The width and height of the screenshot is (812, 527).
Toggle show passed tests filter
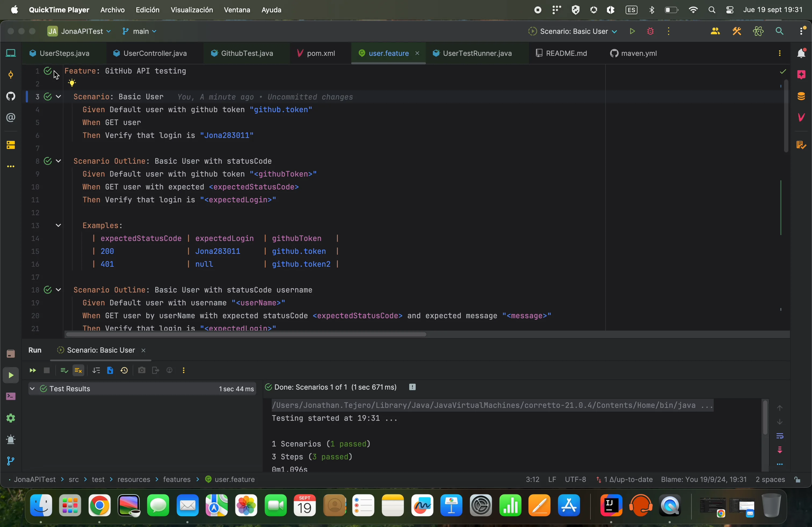coord(64,371)
